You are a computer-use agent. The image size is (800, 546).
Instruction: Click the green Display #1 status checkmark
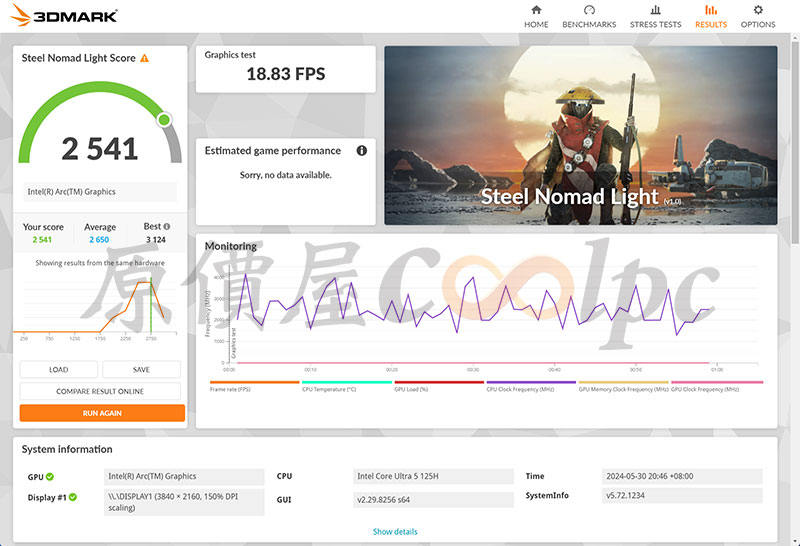[x=73, y=497]
